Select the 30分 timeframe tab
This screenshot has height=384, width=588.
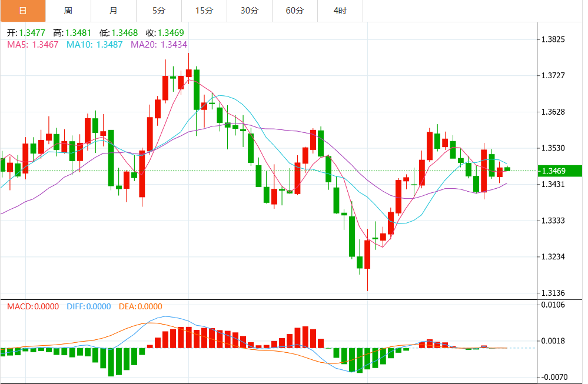tap(250, 11)
